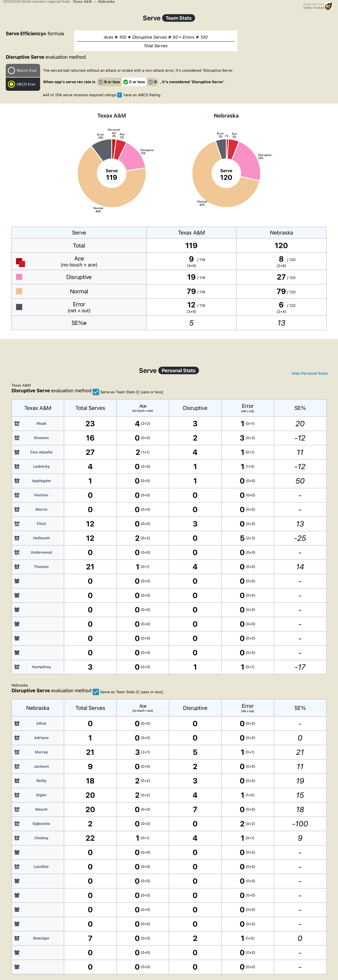Screen dimensions: 338x980
Task: Toggle Texas A&M 'Same as Team Stats' checkbox
Action: pyautogui.click(x=96, y=392)
